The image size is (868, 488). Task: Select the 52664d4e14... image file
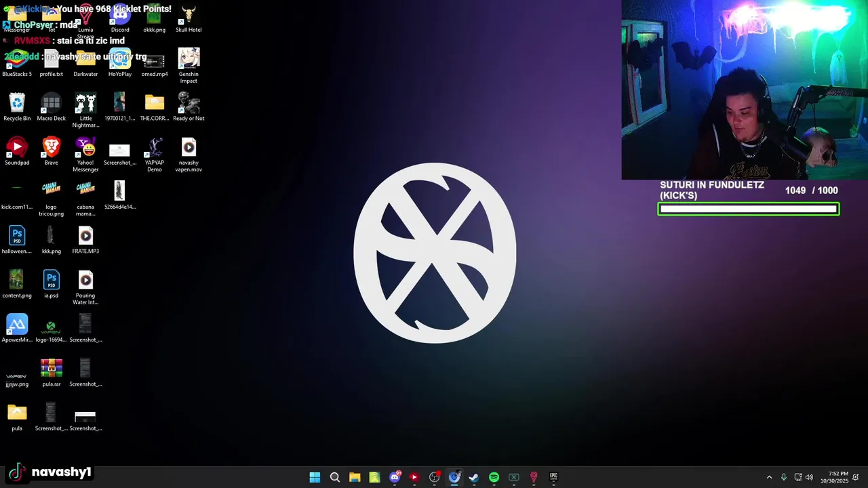click(120, 195)
